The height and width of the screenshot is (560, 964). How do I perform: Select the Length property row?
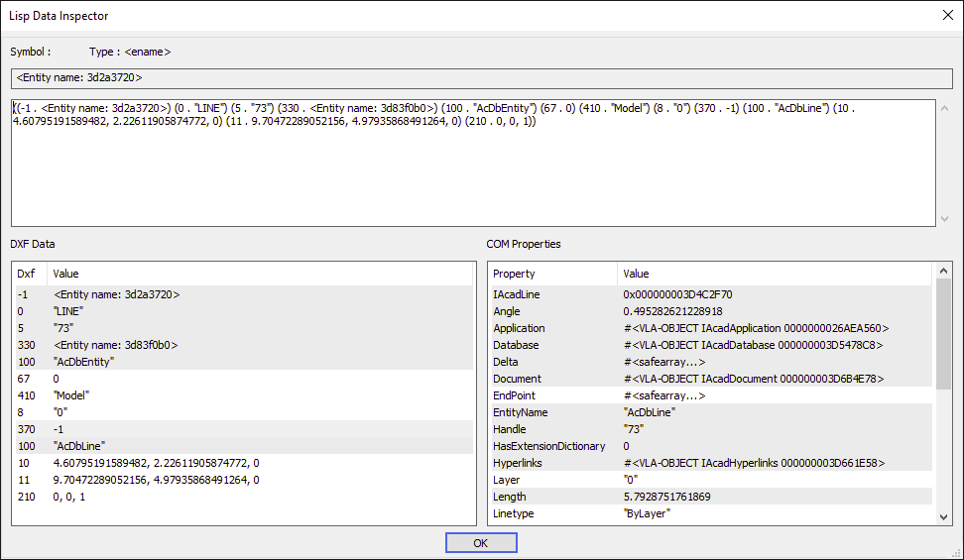coord(711,496)
